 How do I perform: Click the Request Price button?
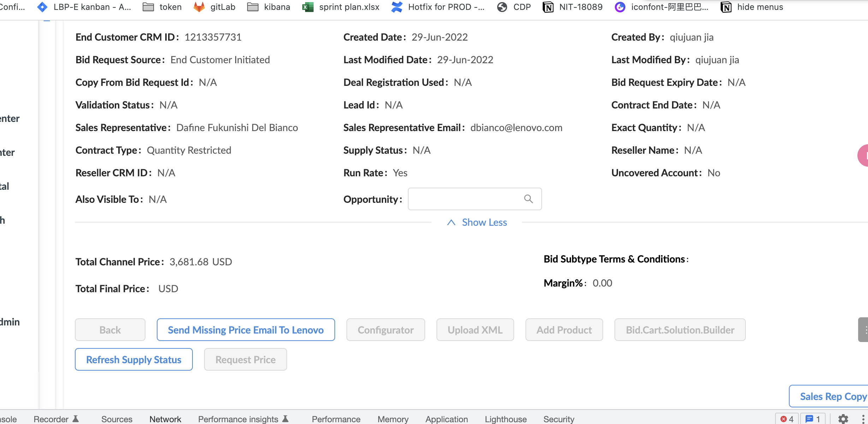tap(245, 359)
